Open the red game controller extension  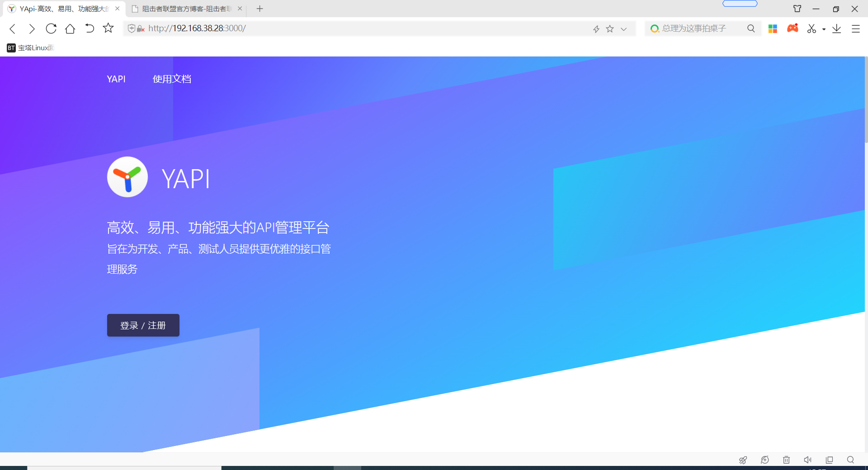[793, 28]
